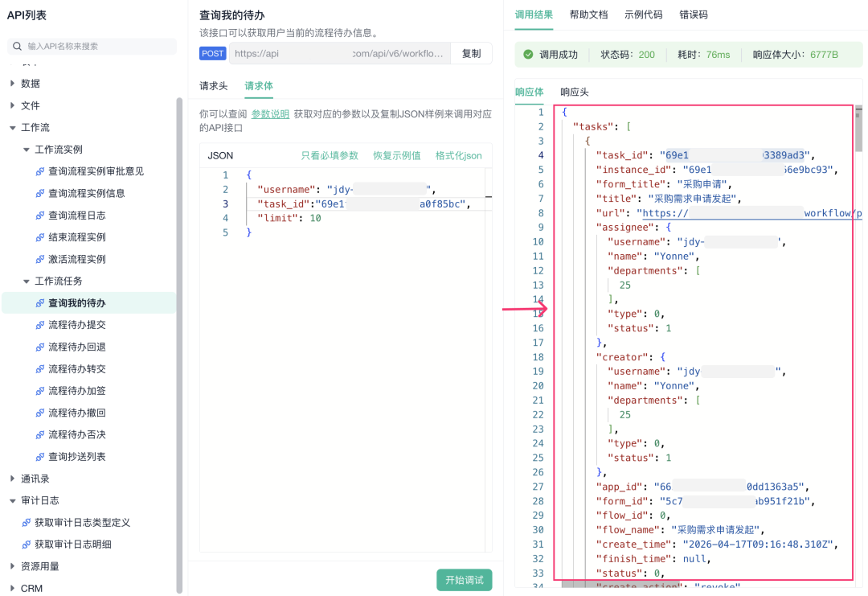Click 响应体大小: 6777B text
This screenshot has width=868, height=596.
coord(796,54)
